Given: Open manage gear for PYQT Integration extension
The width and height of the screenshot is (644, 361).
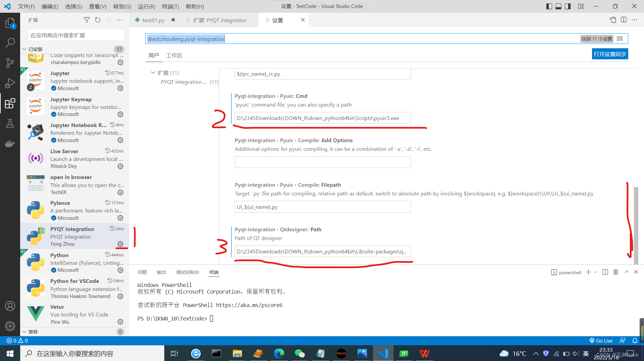Looking at the screenshot, I should click(x=120, y=244).
